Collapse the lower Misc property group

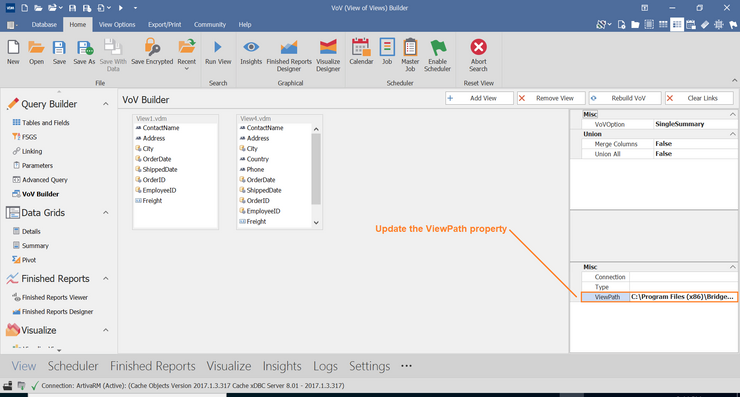(x=732, y=267)
